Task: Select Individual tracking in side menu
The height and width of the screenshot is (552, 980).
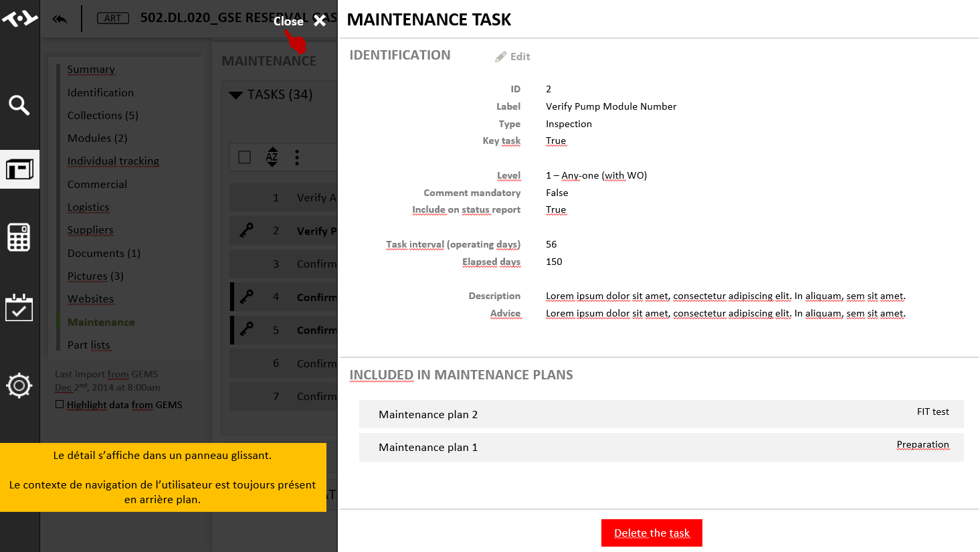Action: (113, 161)
